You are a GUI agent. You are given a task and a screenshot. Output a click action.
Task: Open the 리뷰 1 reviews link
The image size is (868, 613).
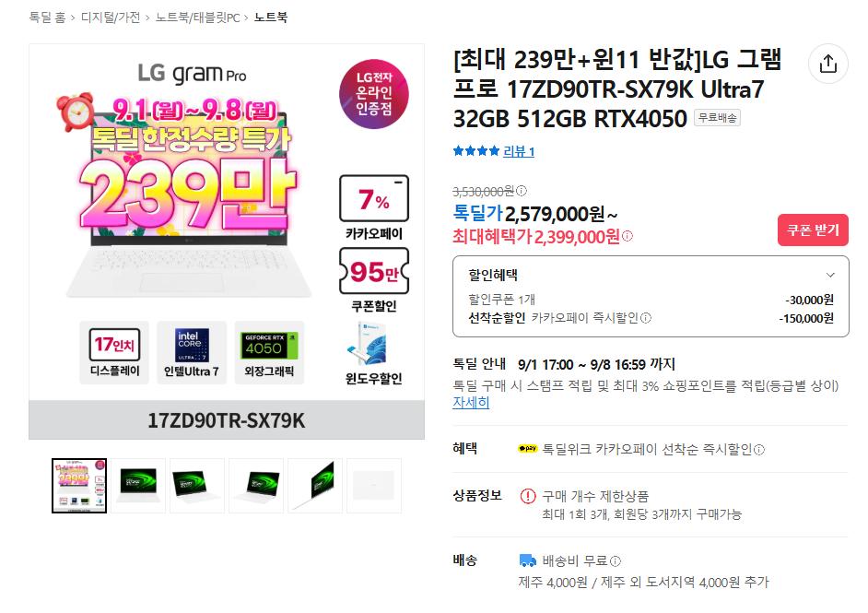tap(519, 151)
